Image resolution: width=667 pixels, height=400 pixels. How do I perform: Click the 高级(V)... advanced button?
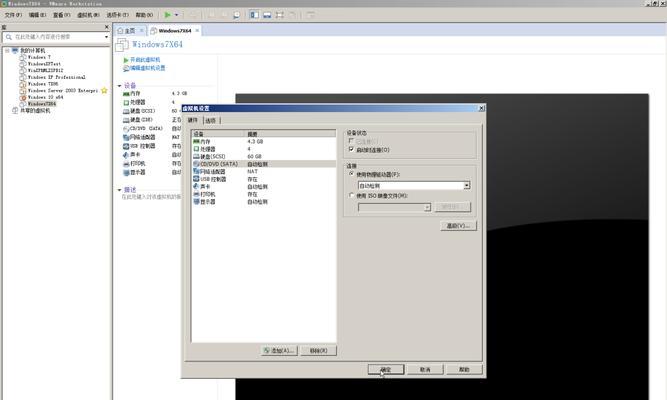tap(458, 226)
